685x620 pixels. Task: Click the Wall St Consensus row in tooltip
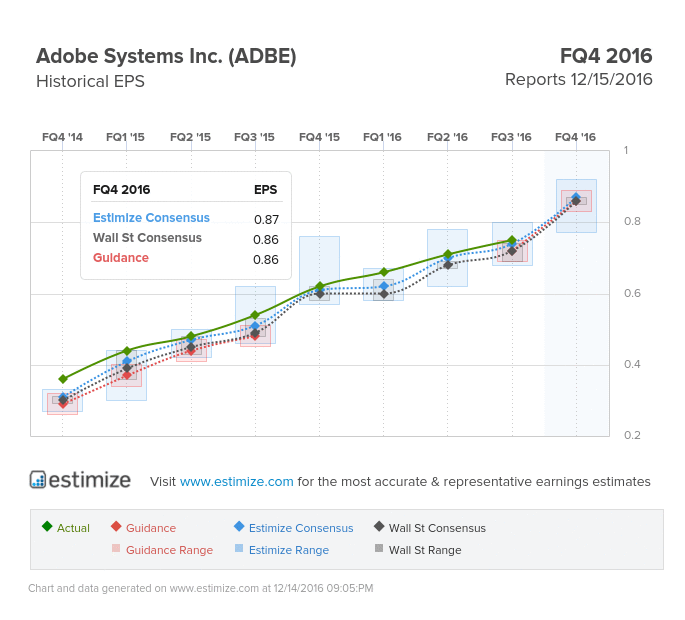[186, 239]
